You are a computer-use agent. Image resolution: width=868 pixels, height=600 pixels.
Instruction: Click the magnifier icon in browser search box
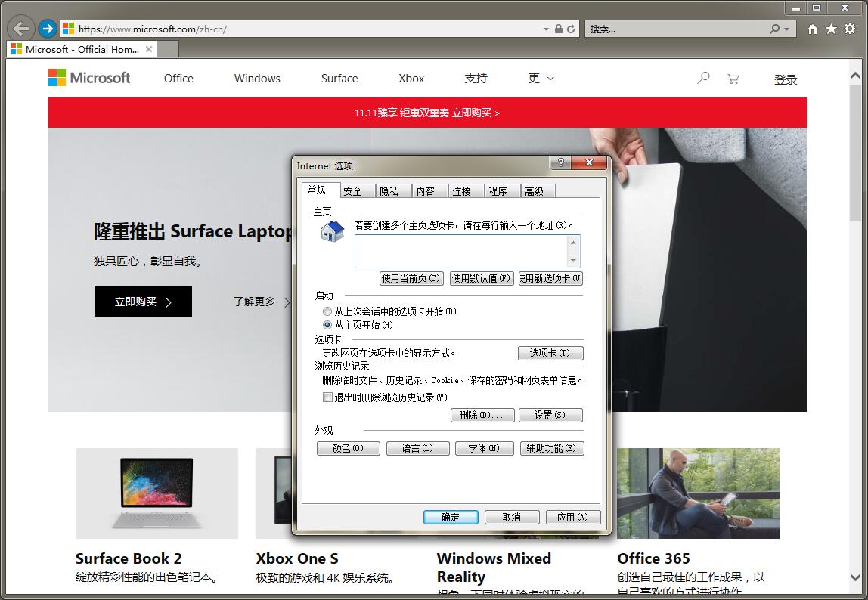774,29
